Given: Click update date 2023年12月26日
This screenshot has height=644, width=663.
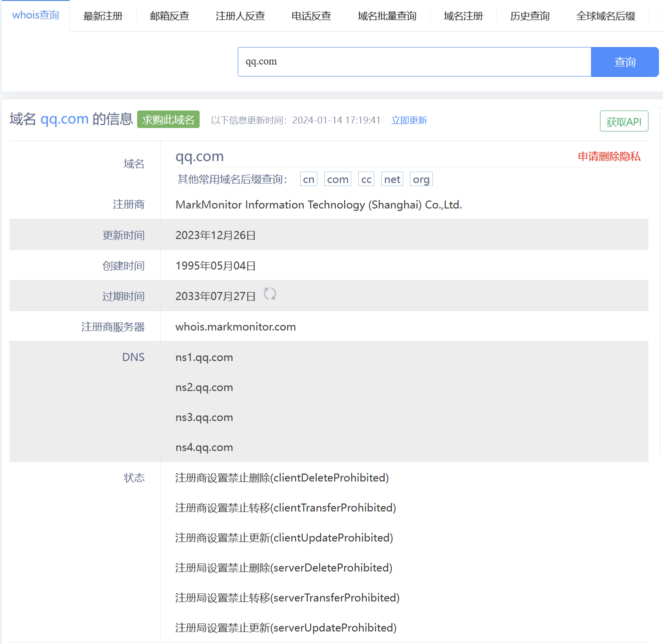Looking at the screenshot, I should 216,235.
